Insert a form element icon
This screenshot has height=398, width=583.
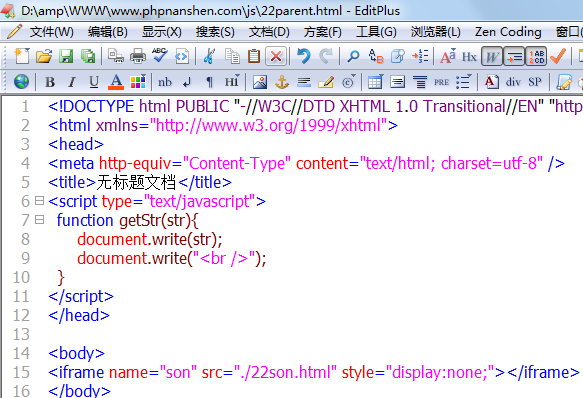[x=397, y=82]
